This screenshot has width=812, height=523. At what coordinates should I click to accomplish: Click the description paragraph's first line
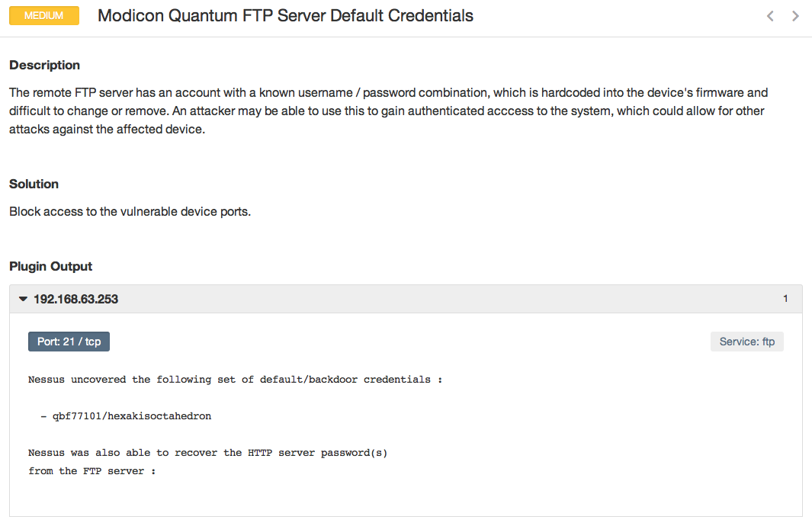388,93
